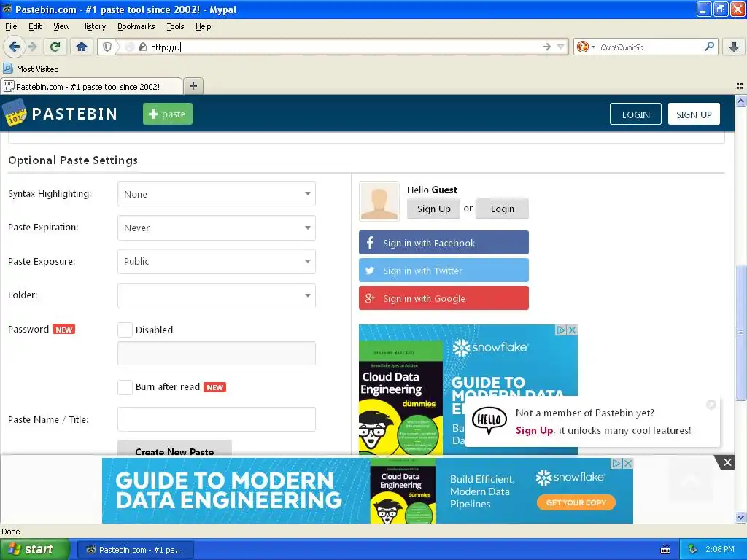Tick the Burn after read checkbox
The height and width of the screenshot is (560, 747).
125,387
